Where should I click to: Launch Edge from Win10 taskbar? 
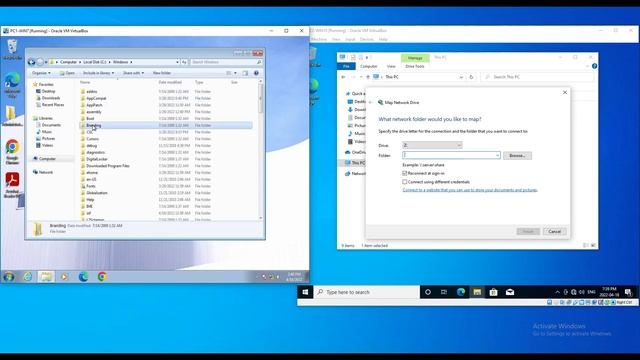coord(461,292)
